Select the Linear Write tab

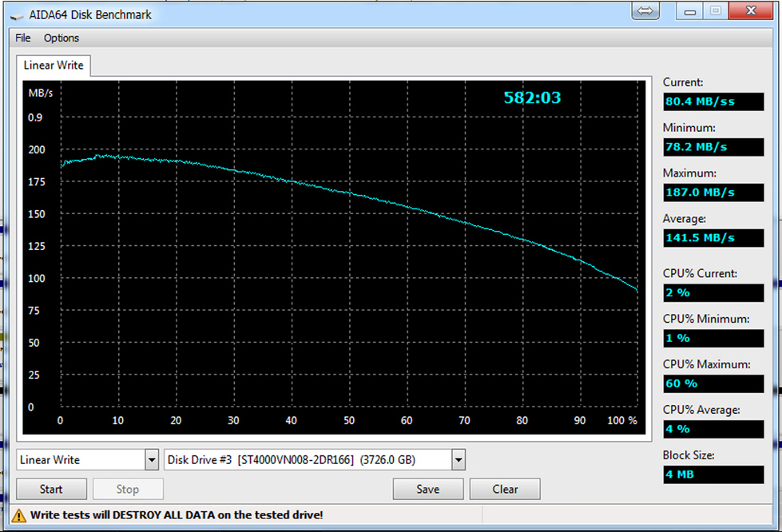54,66
